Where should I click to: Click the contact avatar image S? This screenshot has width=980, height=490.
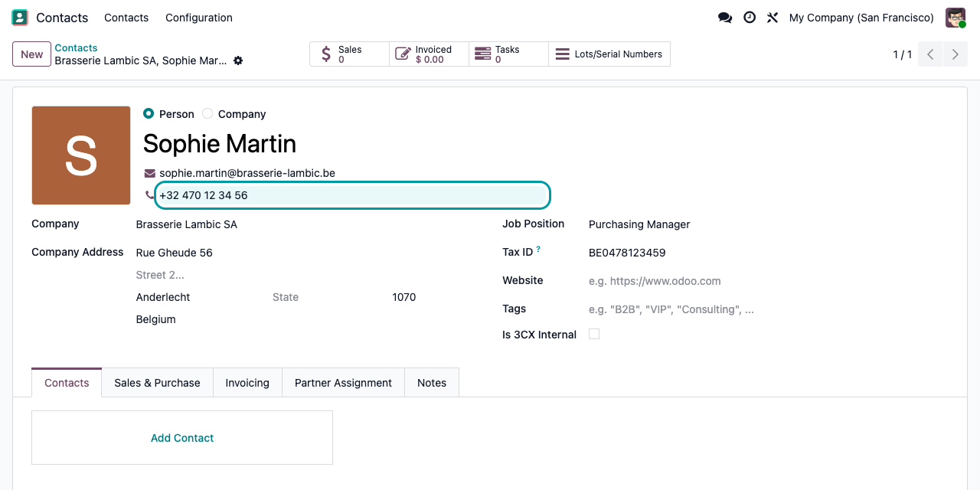[81, 155]
